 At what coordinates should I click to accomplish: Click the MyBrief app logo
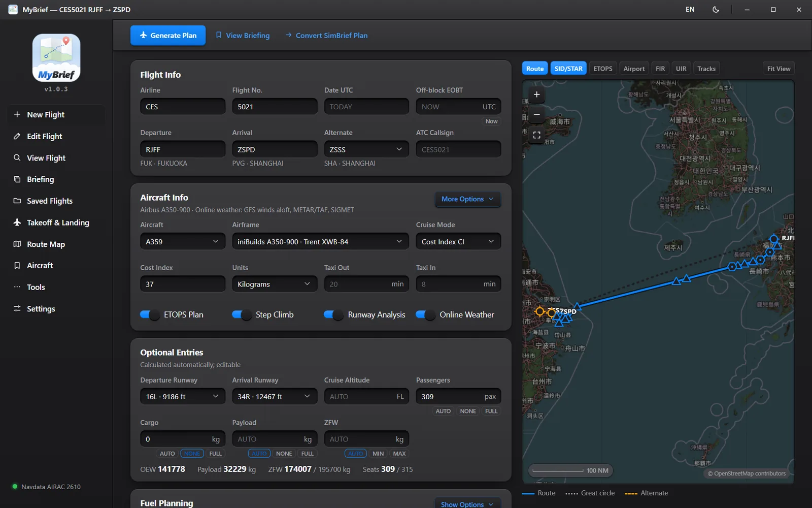click(x=56, y=58)
